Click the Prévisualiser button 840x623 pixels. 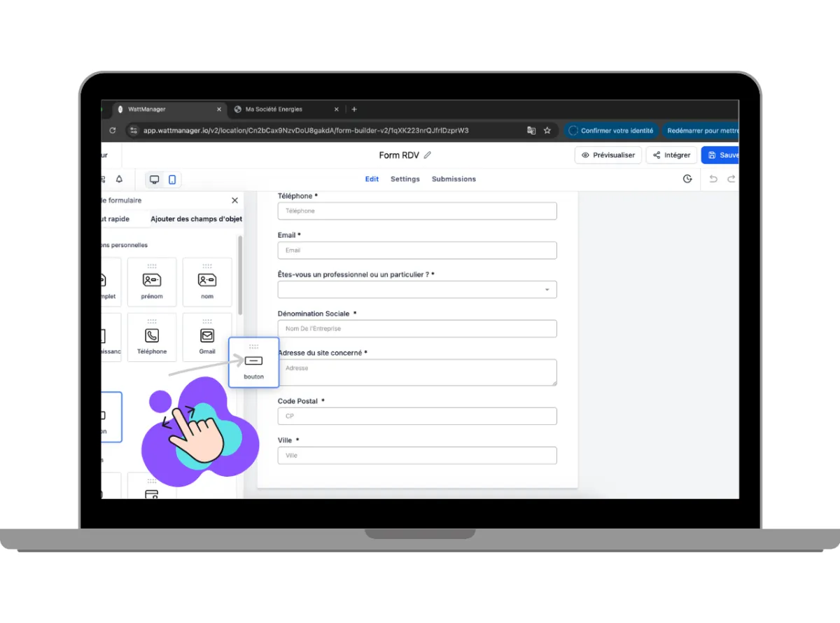click(x=608, y=155)
